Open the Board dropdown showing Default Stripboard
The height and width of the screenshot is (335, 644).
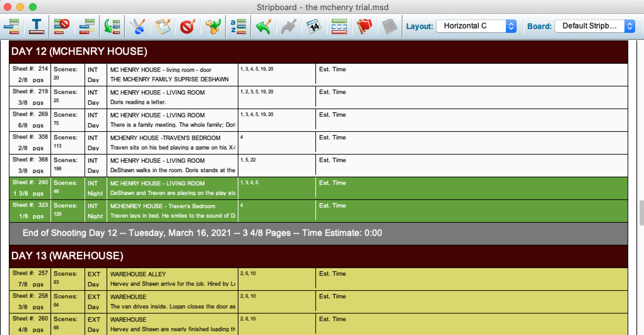pyautogui.click(x=594, y=26)
